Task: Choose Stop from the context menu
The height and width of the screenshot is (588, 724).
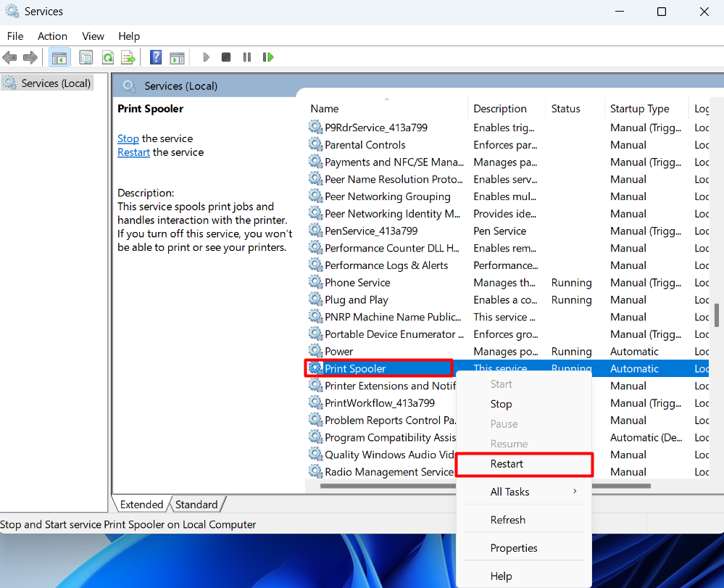Action: pyautogui.click(x=524, y=404)
